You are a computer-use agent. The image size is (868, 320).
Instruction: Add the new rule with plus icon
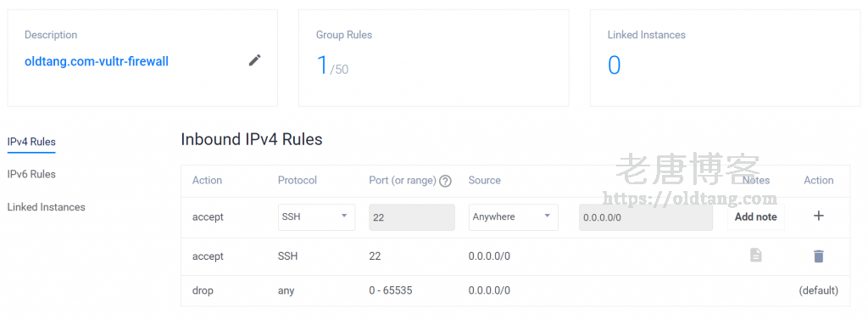(818, 216)
